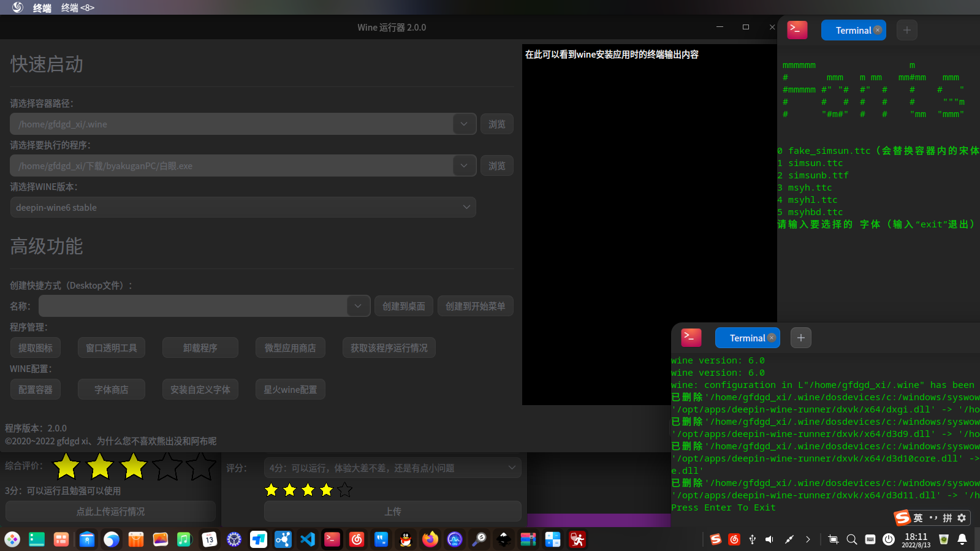Add a new tab in lower terminal window
The image size is (980, 551).
click(x=801, y=338)
